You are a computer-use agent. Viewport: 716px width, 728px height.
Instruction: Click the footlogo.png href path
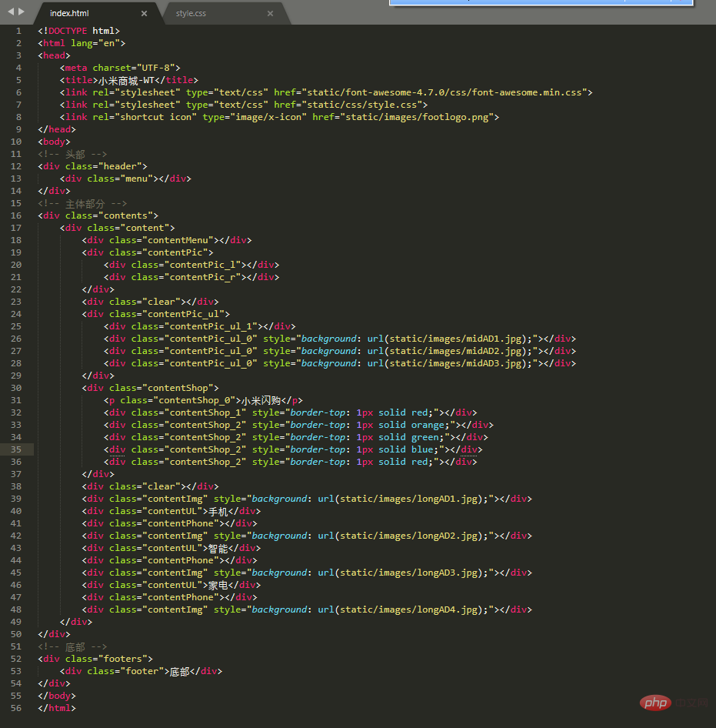click(419, 117)
